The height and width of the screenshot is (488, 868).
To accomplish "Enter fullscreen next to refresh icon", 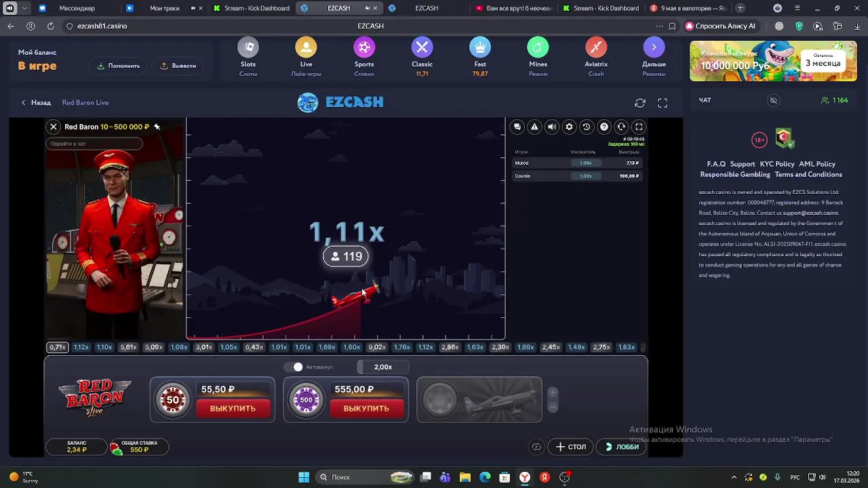I will 663,103.
